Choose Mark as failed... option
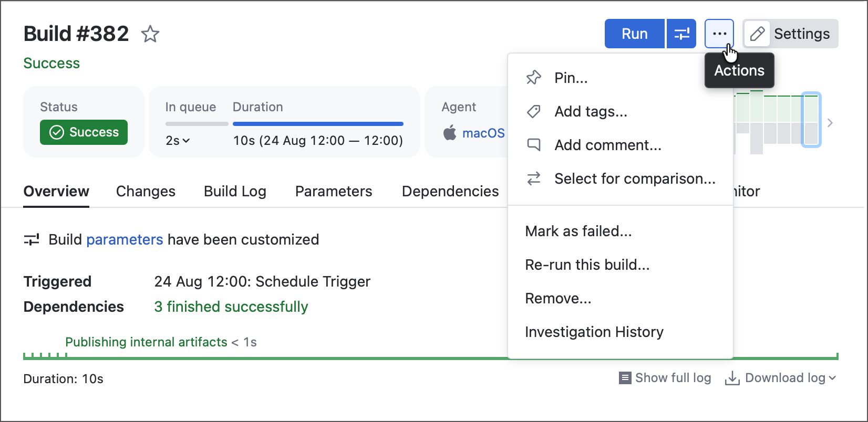Image resolution: width=868 pixels, height=422 pixels. pyautogui.click(x=621, y=231)
